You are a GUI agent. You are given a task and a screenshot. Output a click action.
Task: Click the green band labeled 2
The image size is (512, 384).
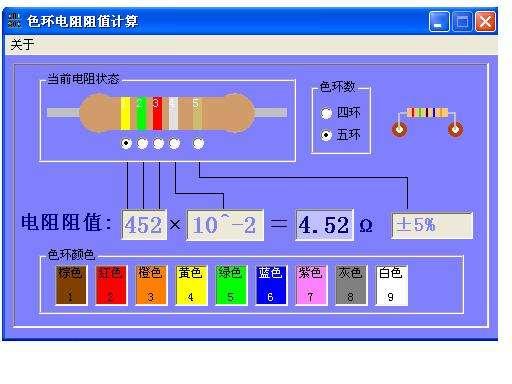pyautogui.click(x=141, y=113)
